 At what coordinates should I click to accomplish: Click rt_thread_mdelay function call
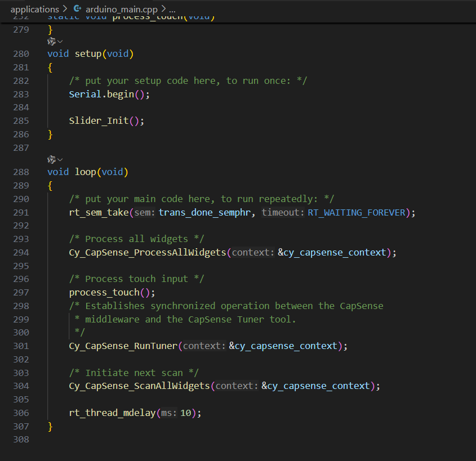point(112,413)
